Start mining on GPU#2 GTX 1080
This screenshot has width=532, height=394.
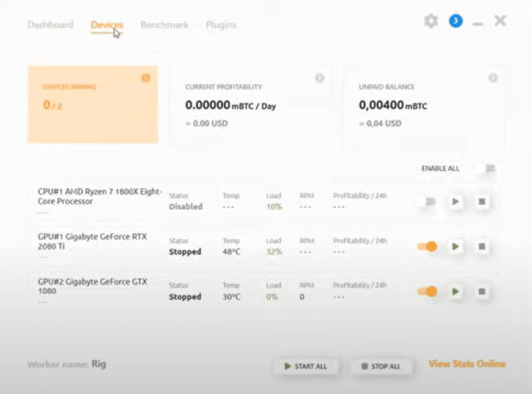click(456, 291)
